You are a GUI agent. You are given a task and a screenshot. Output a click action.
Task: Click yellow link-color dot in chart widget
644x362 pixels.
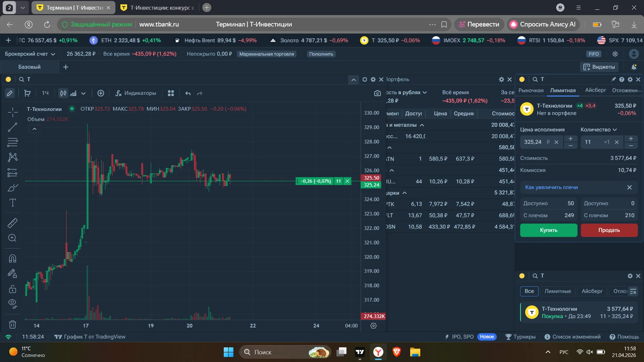click(8, 79)
